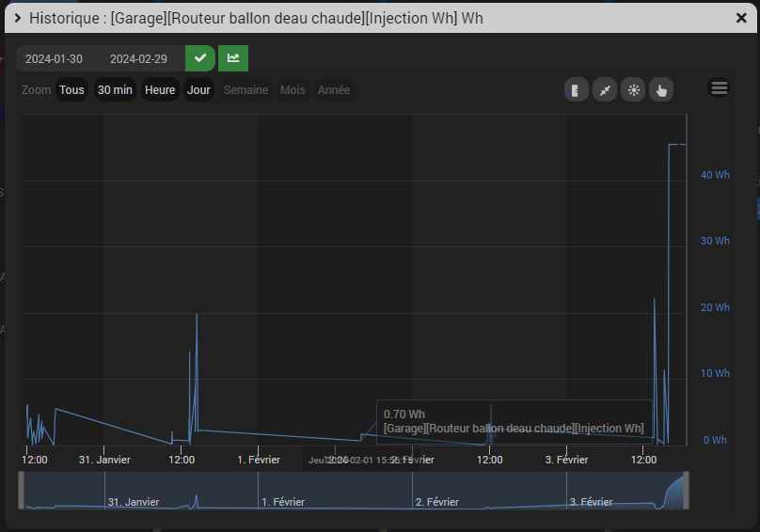Select the 30 min zoom range

(115, 90)
